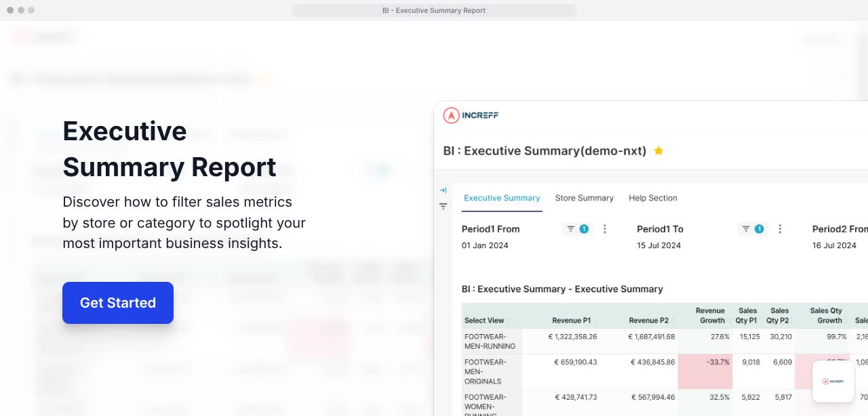The image size is (868, 416).
Task: Collapse the side panel arrow icon
Action: coord(443,190)
